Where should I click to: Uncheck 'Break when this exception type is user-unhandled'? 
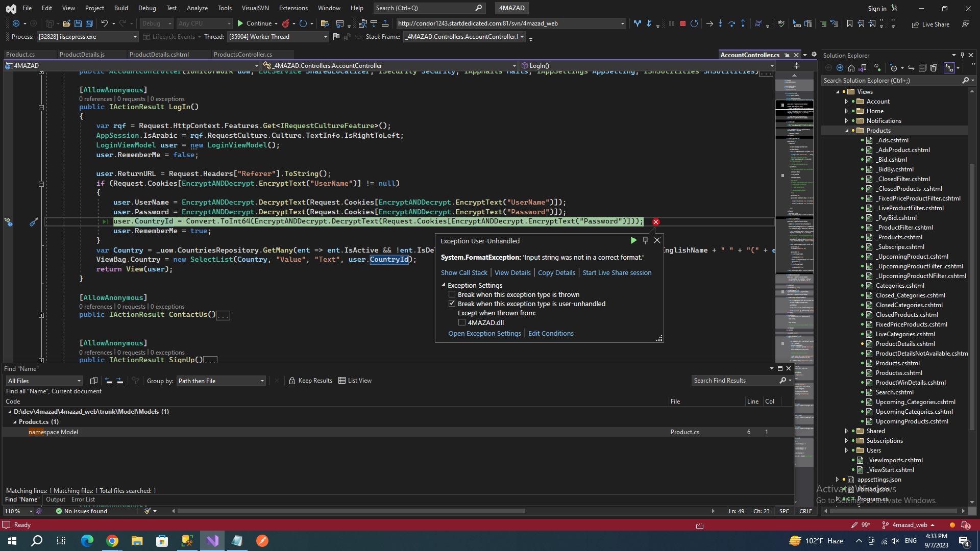452,304
